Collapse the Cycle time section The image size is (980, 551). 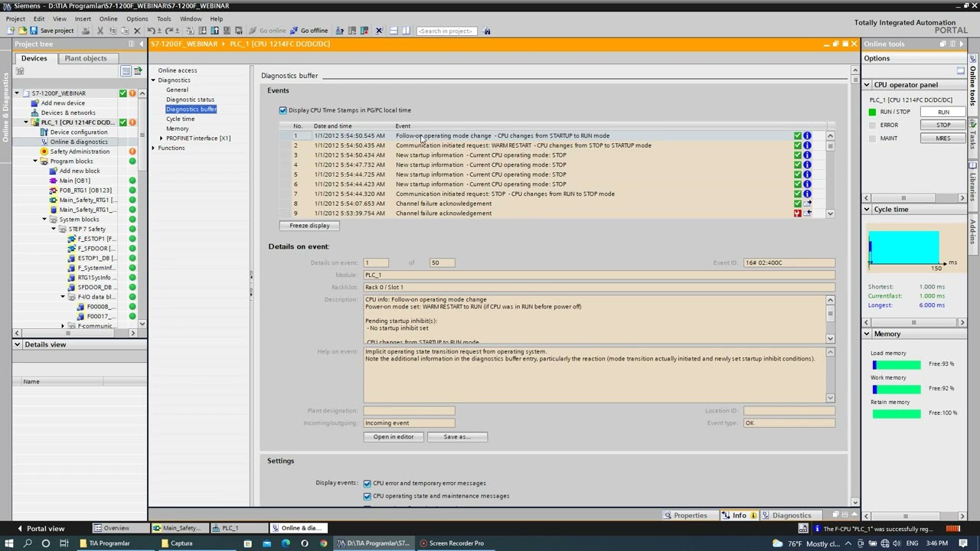tap(867, 210)
